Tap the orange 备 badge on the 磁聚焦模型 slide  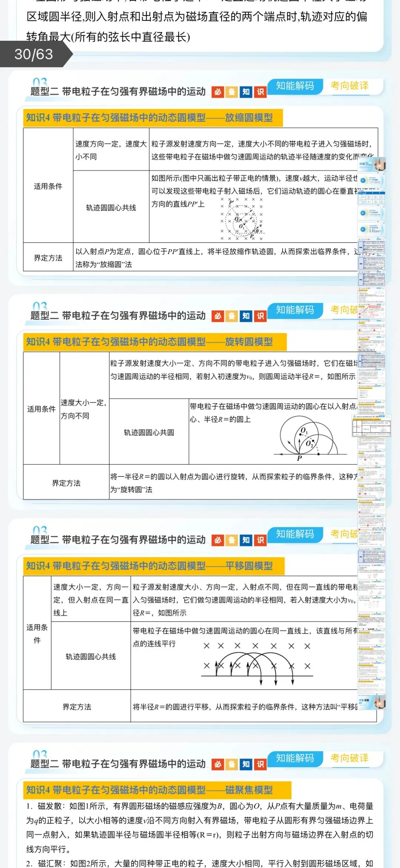(232, 764)
